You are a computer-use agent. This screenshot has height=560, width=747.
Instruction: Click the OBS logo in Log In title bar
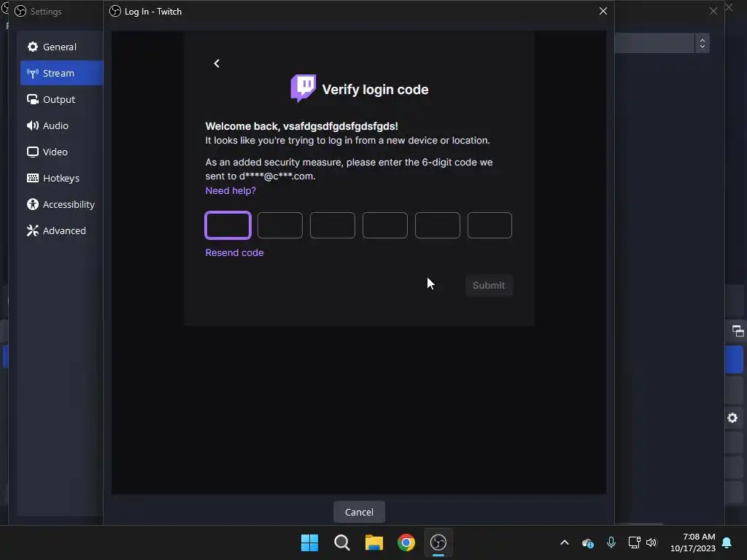[x=115, y=11]
